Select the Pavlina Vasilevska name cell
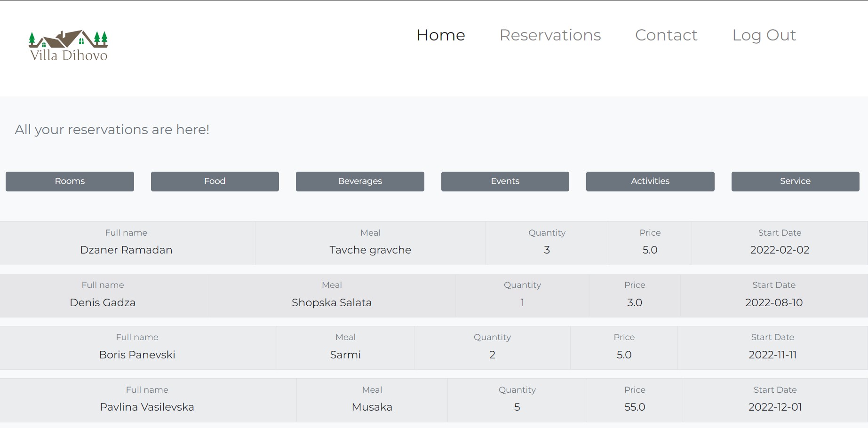 point(147,407)
